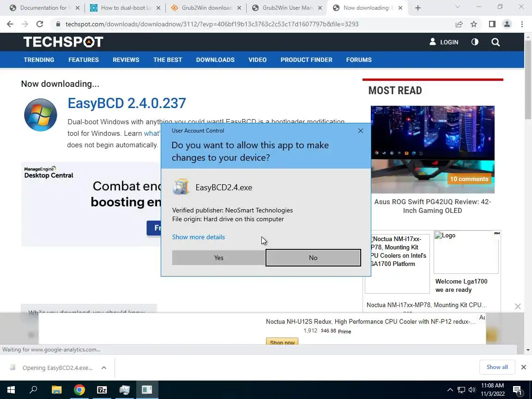Click the EasyBCD Windows orb logo
532x399 pixels.
tap(40, 115)
